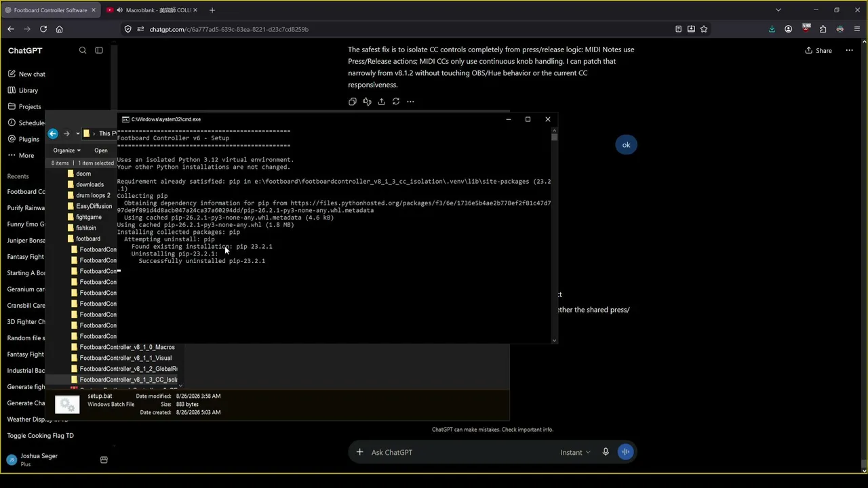The image size is (868, 488).
Task: Click the cmd.exe title bar icon
Action: (x=125, y=119)
